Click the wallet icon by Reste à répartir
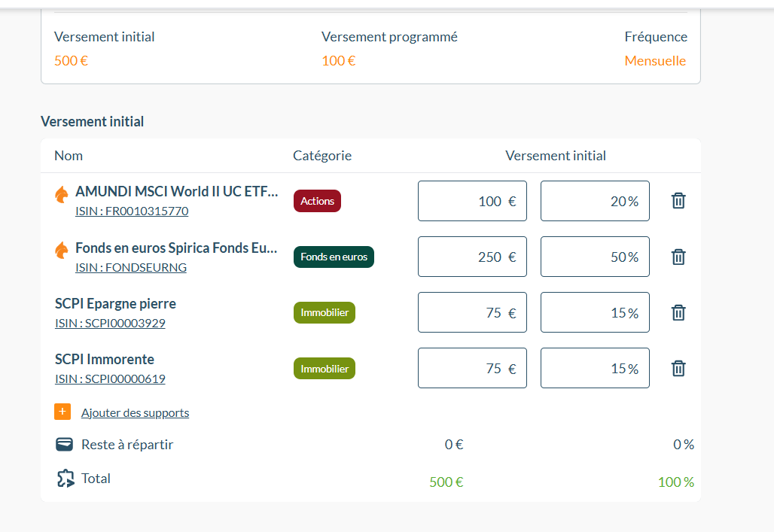The height and width of the screenshot is (532, 774). point(64,444)
